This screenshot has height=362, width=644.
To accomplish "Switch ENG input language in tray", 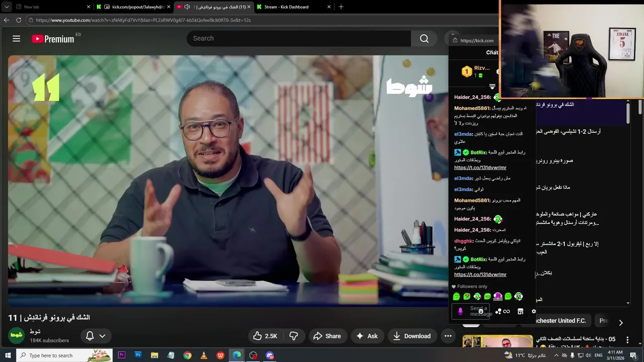I will tap(599, 355).
